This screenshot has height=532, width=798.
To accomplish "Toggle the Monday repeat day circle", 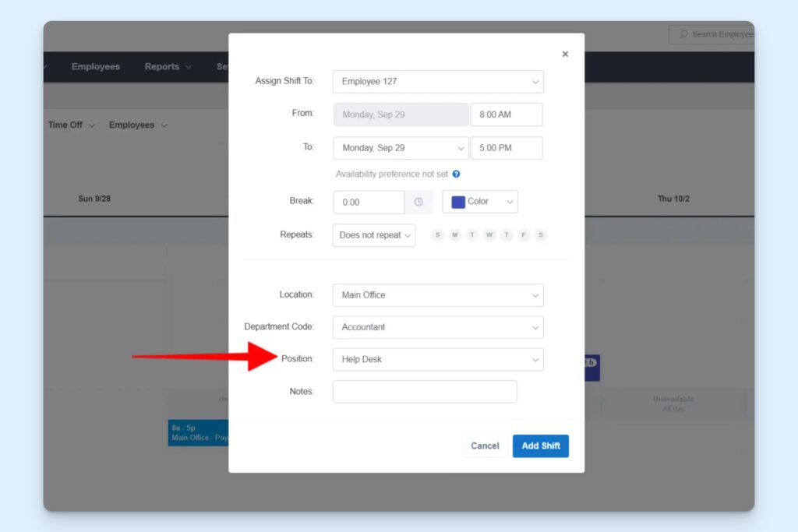I will point(455,234).
